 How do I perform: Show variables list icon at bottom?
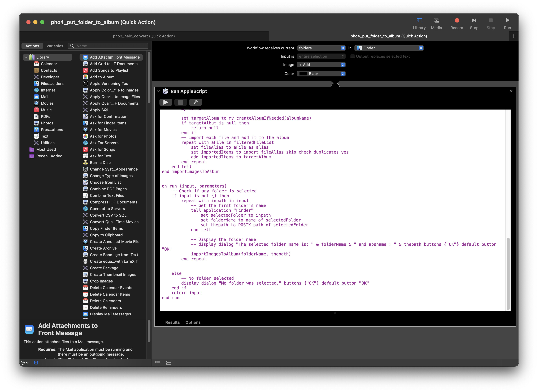click(169, 363)
